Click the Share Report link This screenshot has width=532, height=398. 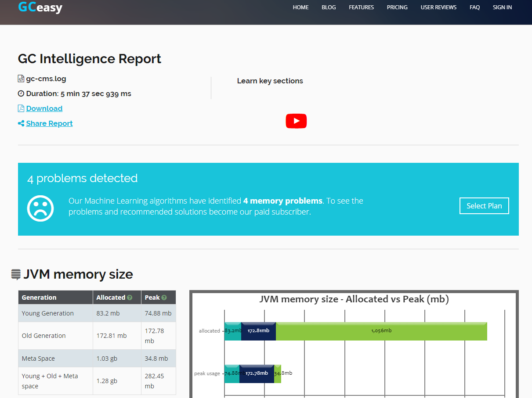pyautogui.click(x=49, y=123)
